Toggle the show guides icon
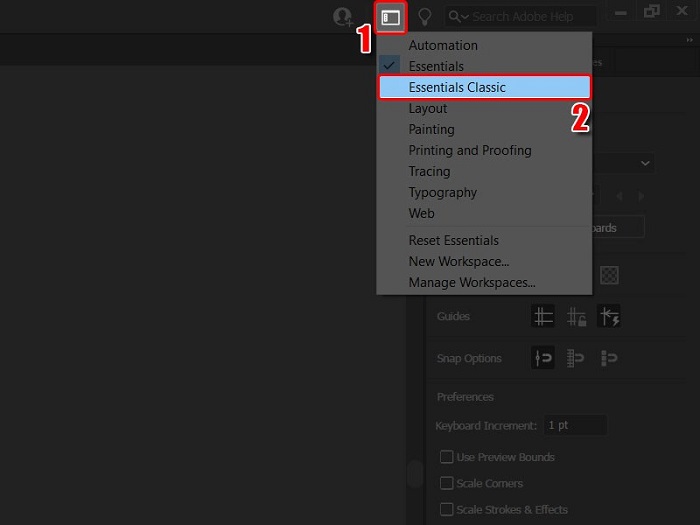This screenshot has width=700, height=525. [543, 316]
